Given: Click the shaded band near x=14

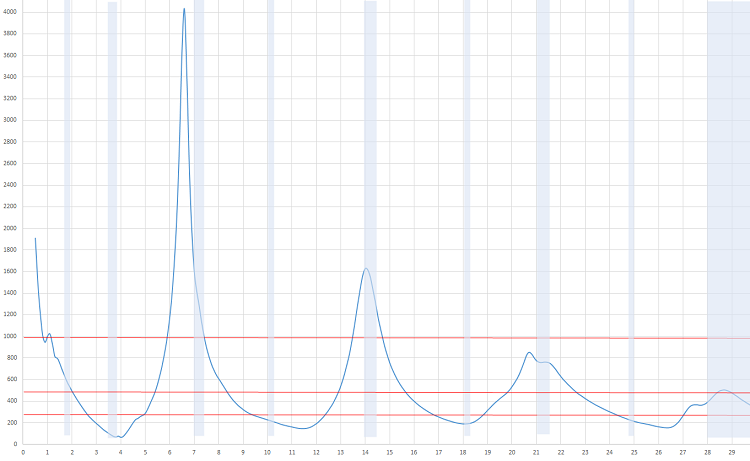Looking at the screenshot, I should (370, 150).
